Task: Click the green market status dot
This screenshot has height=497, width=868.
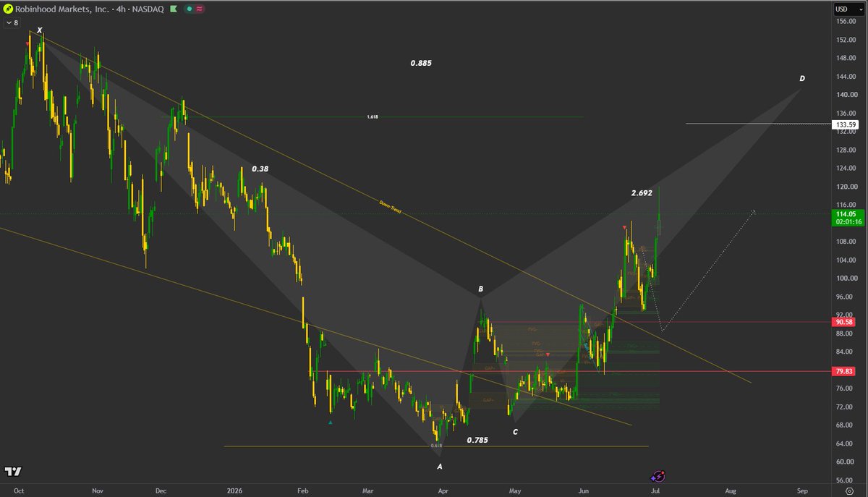Action: (189, 9)
